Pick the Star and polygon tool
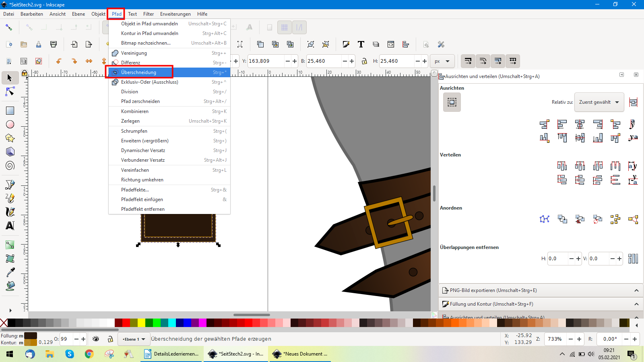The height and width of the screenshot is (362, 644). [10, 138]
